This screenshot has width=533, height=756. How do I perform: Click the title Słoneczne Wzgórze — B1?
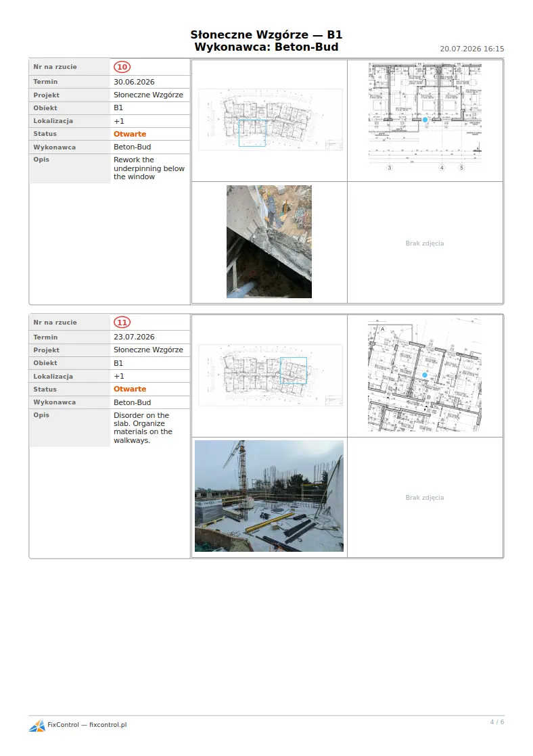(266, 34)
